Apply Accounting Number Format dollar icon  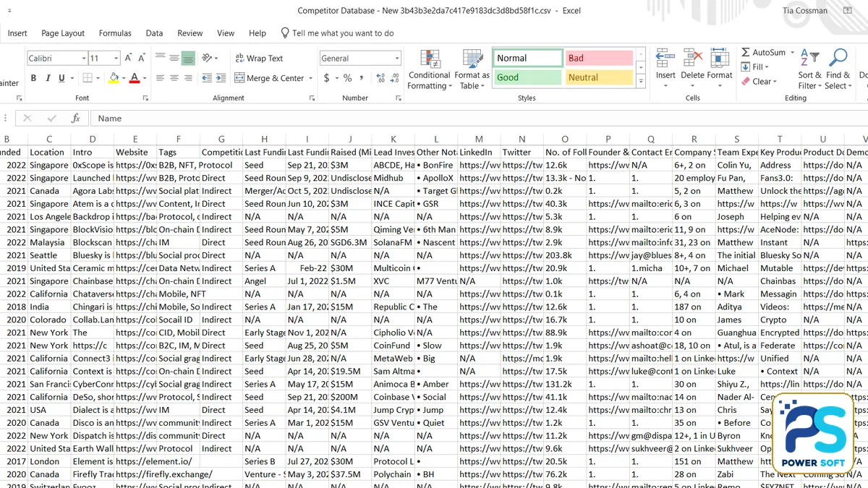[327, 78]
